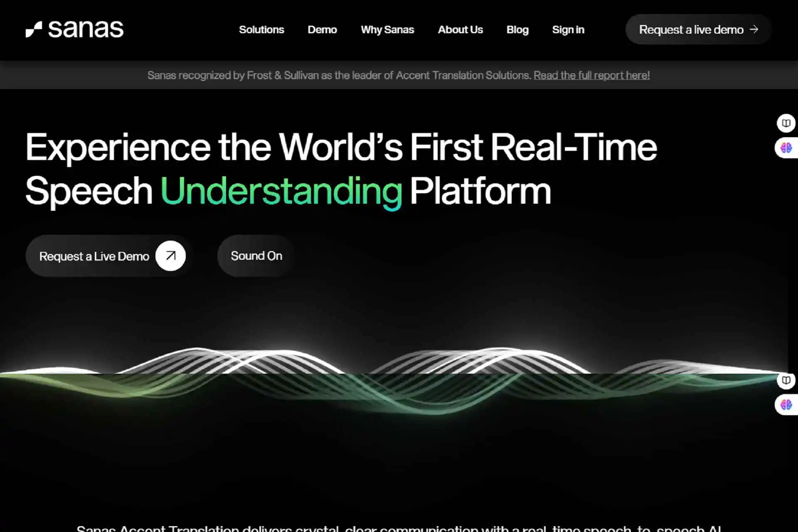Image resolution: width=798 pixels, height=532 pixels.
Task: Click the upper book icon on the right edge
Action: pos(786,123)
